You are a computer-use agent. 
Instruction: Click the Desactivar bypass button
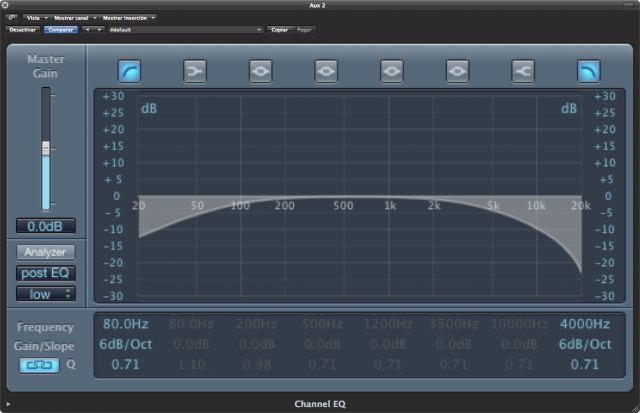pos(22,30)
